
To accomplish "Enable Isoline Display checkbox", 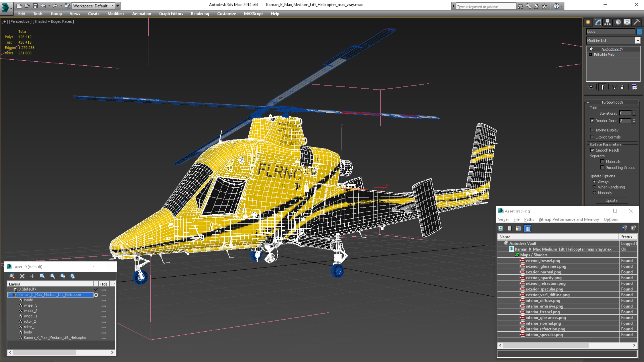I will click(592, 130).
